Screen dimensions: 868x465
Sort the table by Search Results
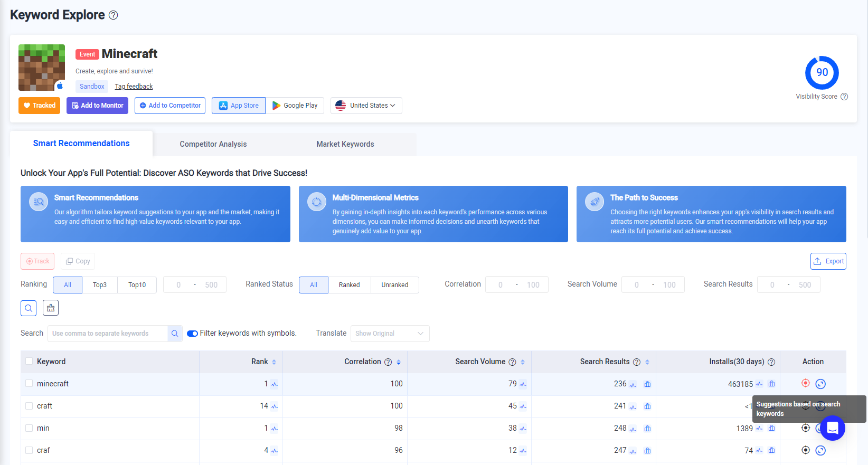click(647, 362)
